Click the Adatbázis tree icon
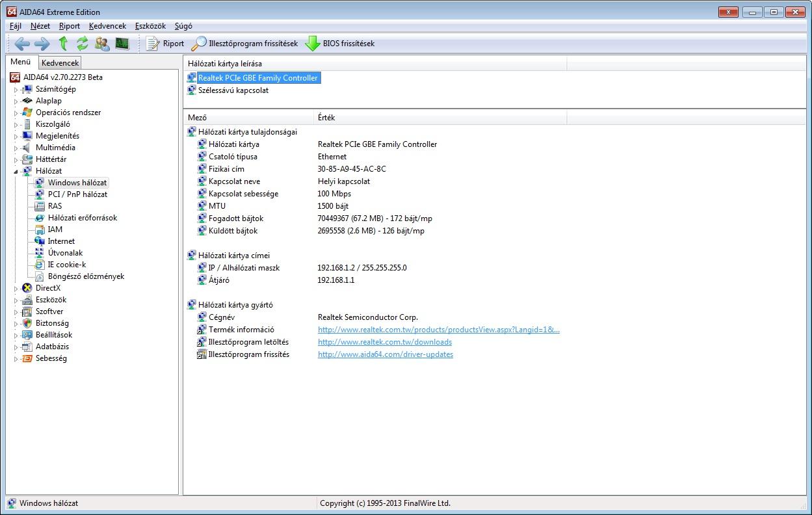The image size is (812, 515). coord(27,347)
